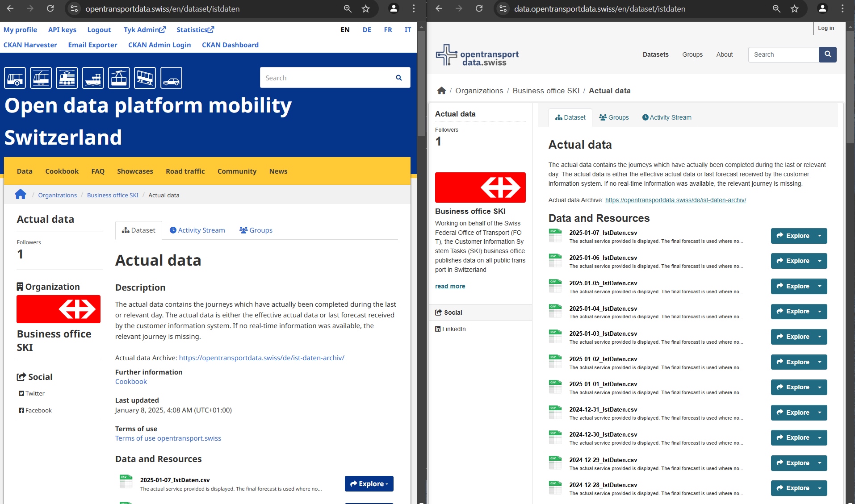
Task: Click the bus transport icon in left window
Action: 15,78
